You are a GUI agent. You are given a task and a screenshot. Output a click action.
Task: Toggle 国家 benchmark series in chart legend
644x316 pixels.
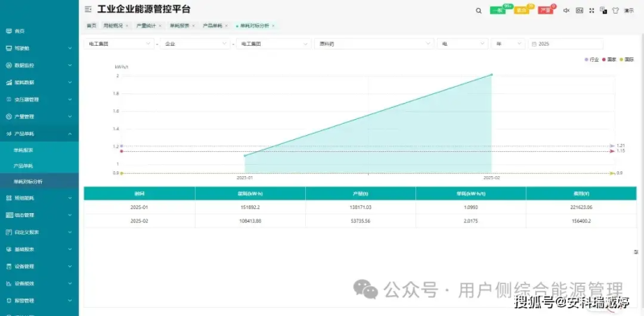point(609,60)
